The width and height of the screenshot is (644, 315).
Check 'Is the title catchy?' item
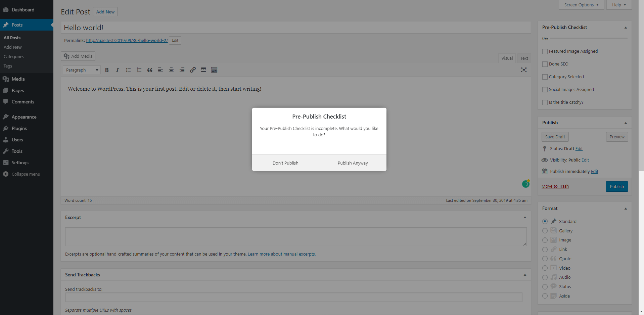coord(545,102)
